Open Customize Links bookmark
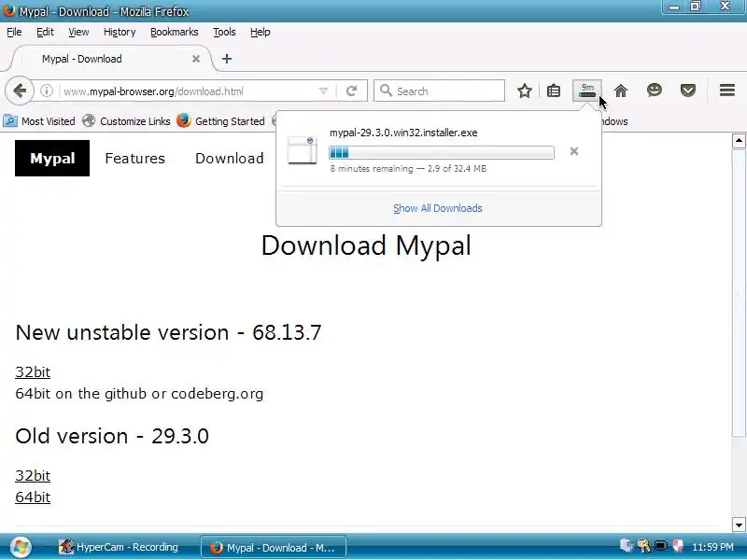This screenshot has height=560, width=747. click(x=126, y=121)
